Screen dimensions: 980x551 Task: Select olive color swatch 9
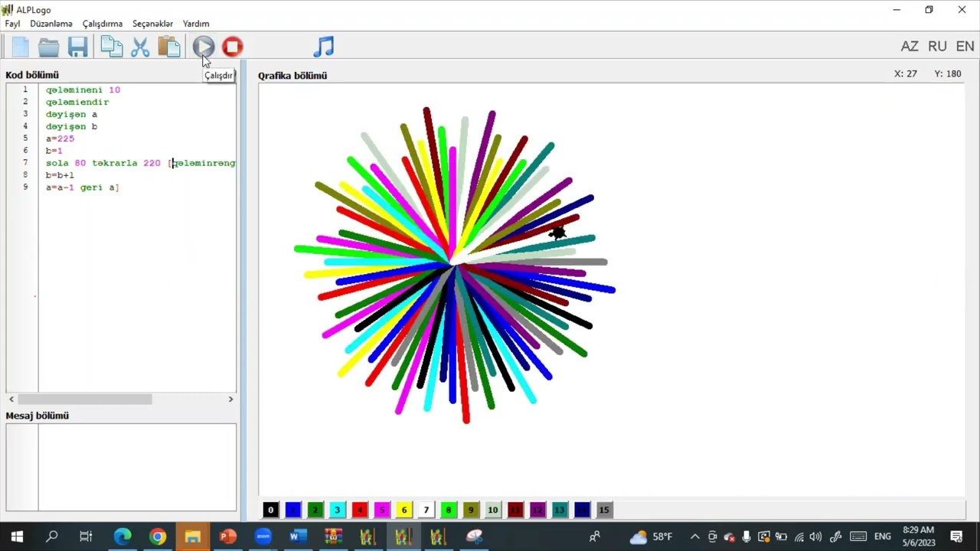[x=470, y=510]
